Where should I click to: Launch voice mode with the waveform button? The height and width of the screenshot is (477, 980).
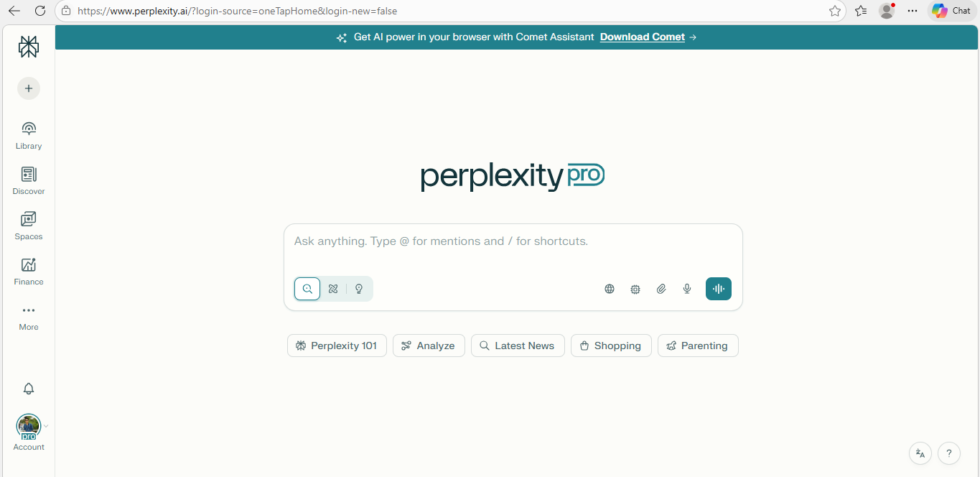click(719, 288)
